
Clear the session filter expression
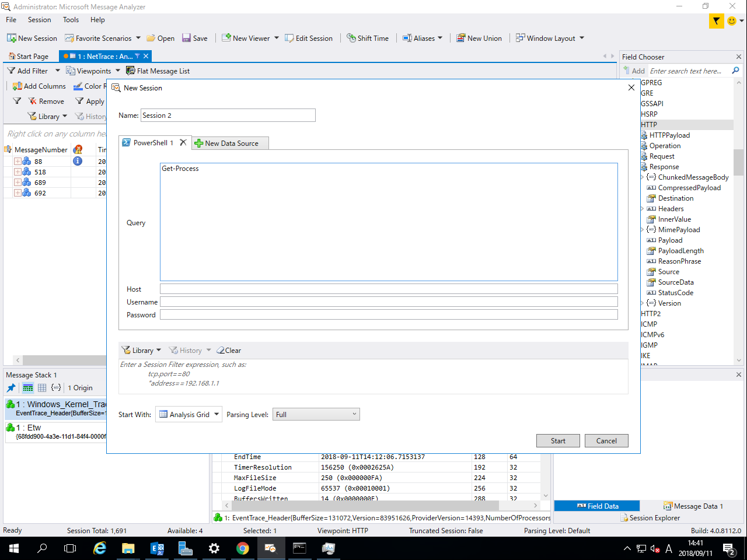pyautogui.click(x=228, y=350)
